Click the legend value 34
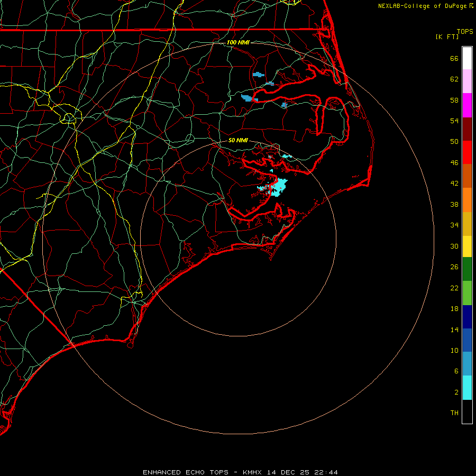The image size is (476, 476). 454,225
